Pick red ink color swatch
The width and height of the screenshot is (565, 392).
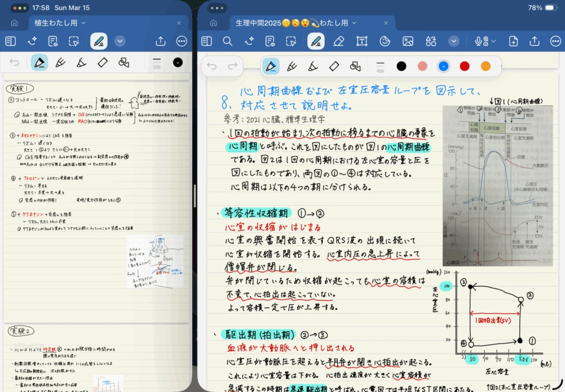465,66
